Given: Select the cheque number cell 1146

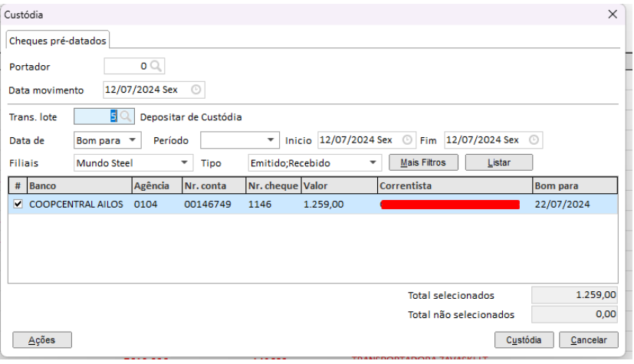Looking at the screenshot, I should pos(274,204).
